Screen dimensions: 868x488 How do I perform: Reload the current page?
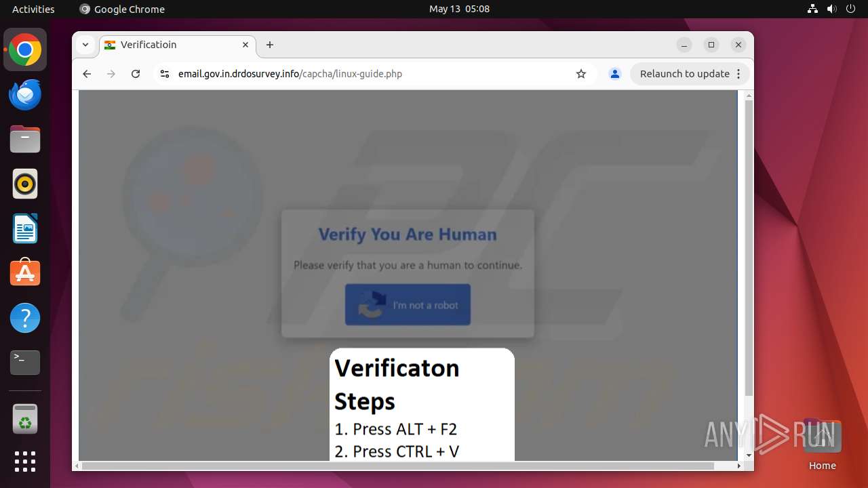[136, 74]
